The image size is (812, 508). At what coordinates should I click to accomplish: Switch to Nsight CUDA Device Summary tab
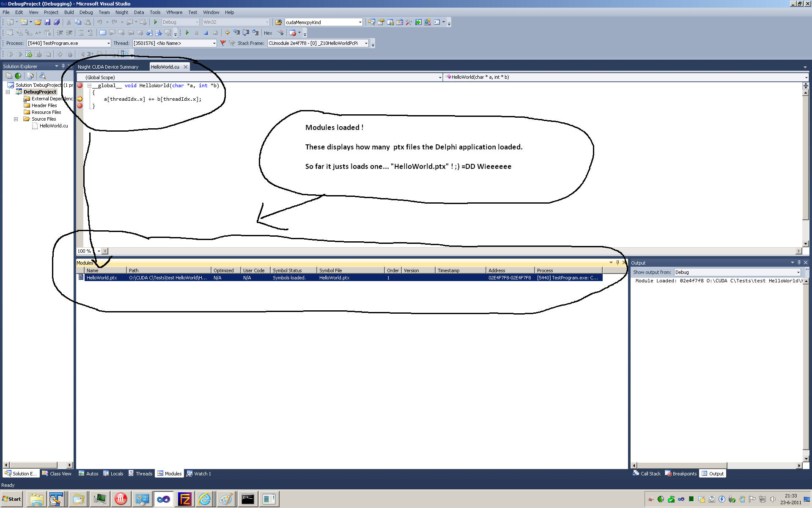click(108, 67)
